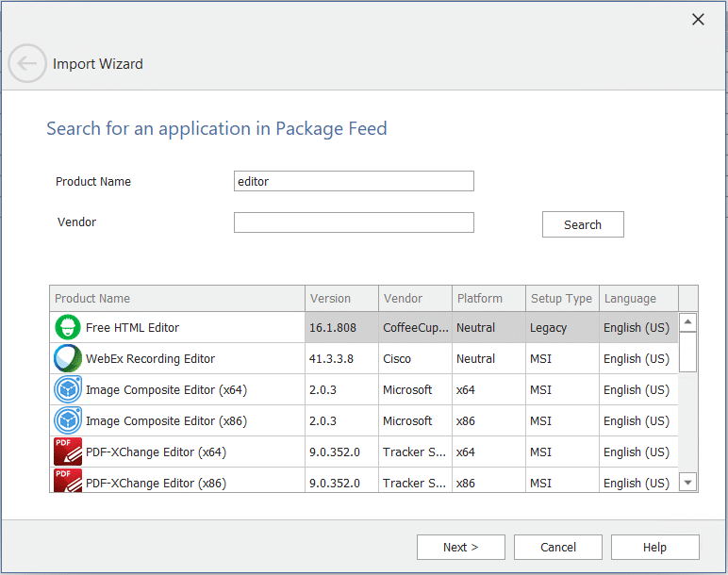Select the Image Composite Editor (x64) icon
Image resolution: width=728 pixels, height=575 pixels.
coord(68,390)
